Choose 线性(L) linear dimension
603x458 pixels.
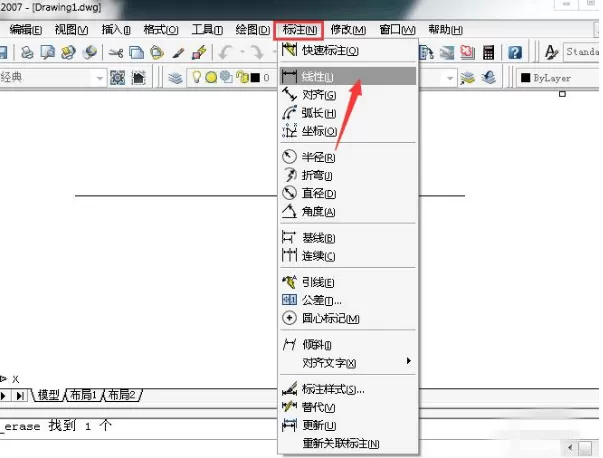[348, 76]
